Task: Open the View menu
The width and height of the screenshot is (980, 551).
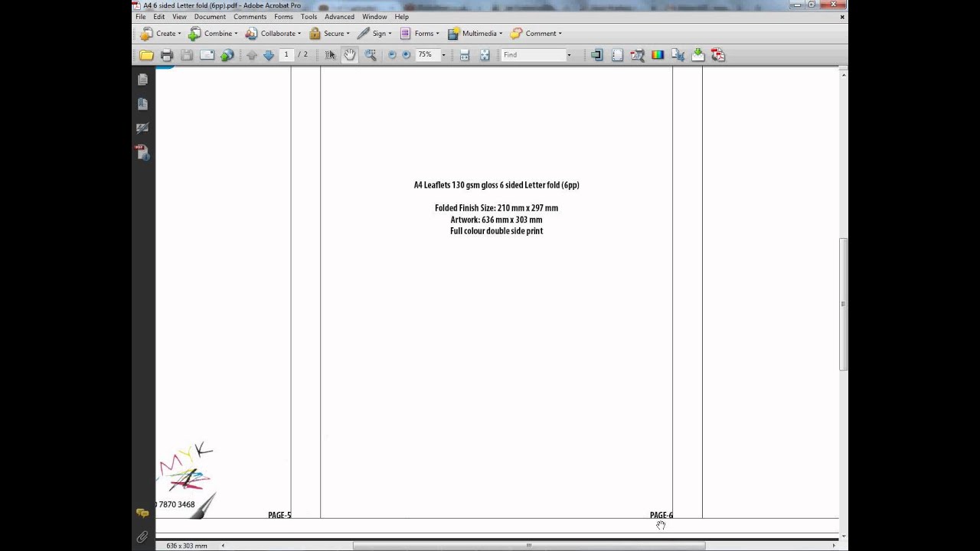Action: tap(179, 17)
